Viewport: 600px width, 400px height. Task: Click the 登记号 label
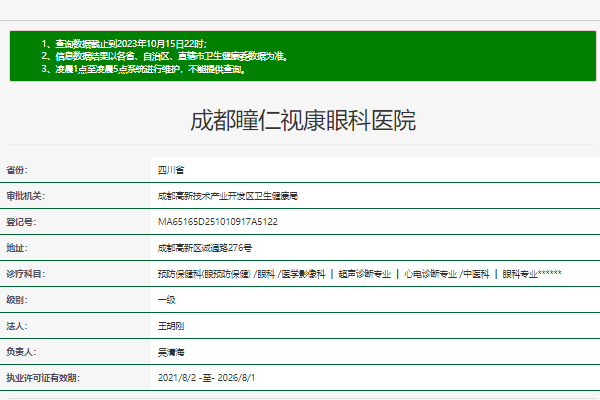point(21,222)
